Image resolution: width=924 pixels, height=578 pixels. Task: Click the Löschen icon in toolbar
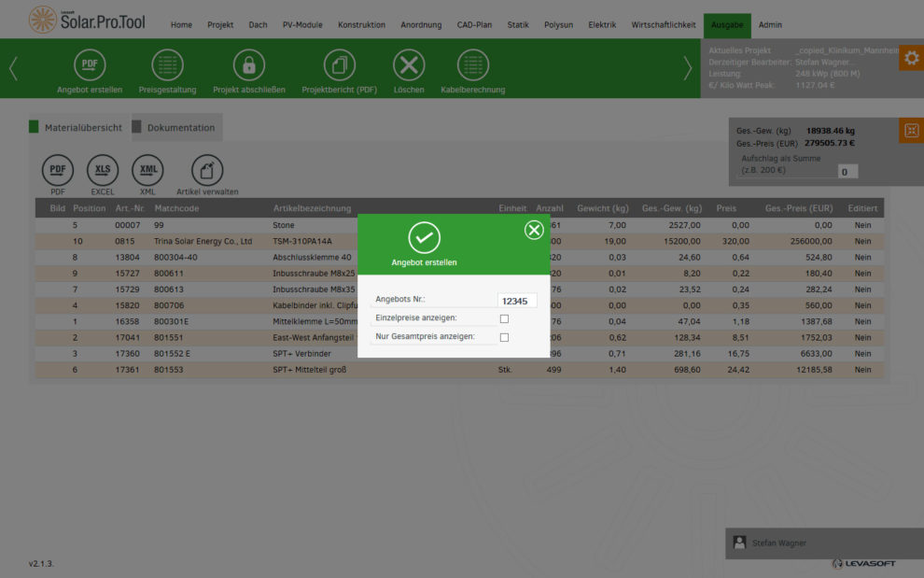click(x=409, y=65)
